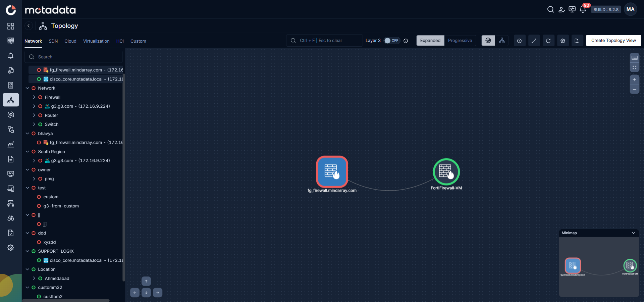
Task: Click the Layer 3 info icon
Action: pos(406,41)
